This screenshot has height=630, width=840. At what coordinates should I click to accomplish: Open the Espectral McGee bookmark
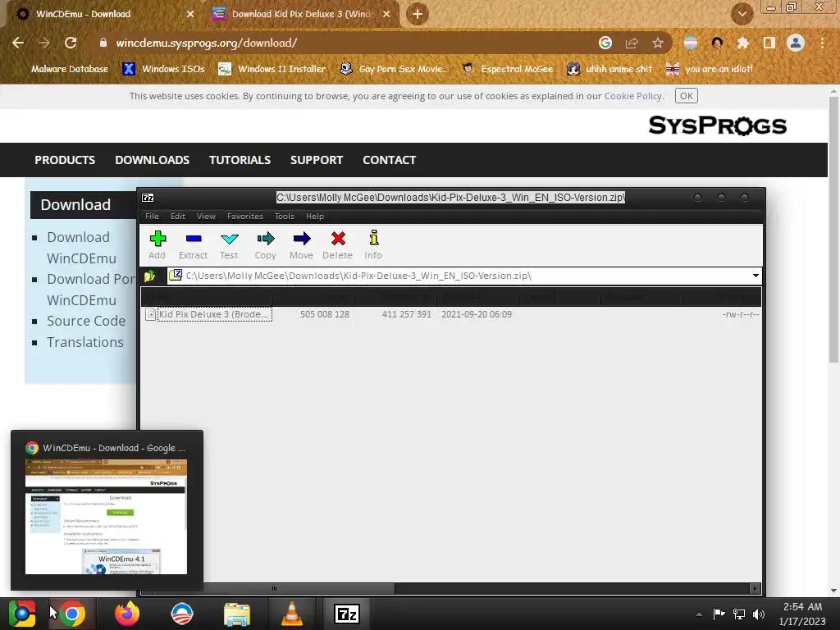click(508, 69)
